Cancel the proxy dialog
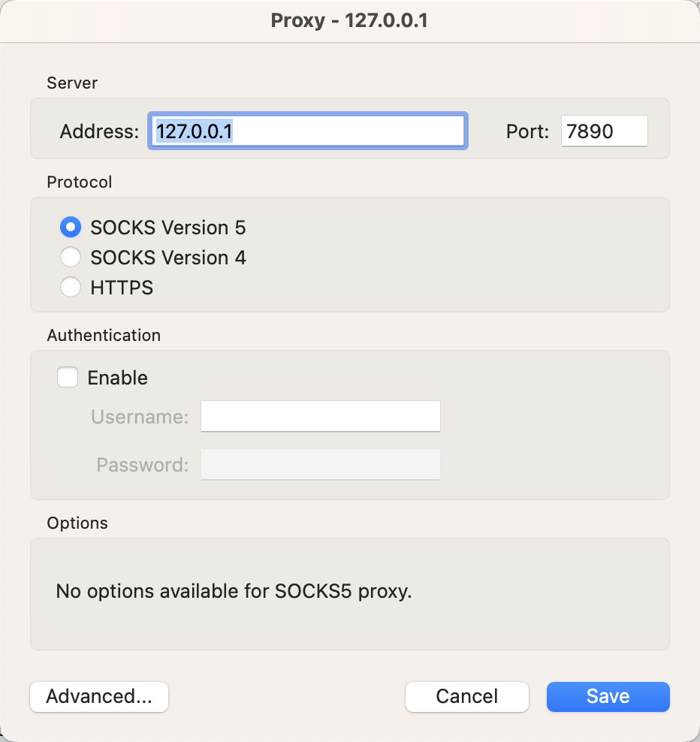This screenshot has height=742, width=700. tap(466, 697)
